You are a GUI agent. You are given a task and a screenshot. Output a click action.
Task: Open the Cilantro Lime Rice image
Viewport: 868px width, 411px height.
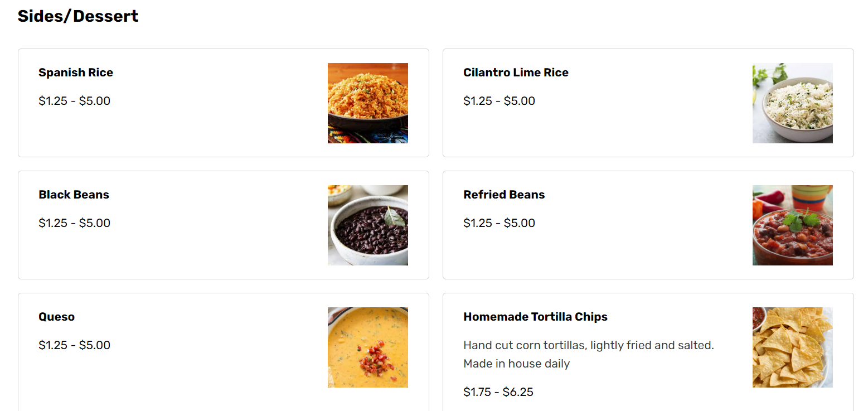792,103
